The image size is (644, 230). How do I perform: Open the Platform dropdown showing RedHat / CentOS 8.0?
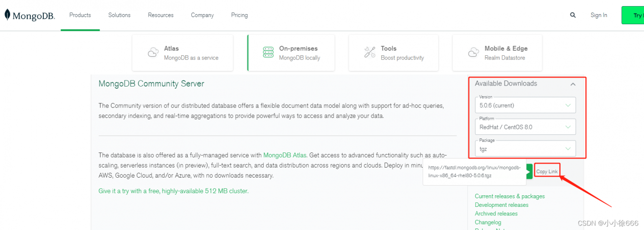[x=525, y=126]
